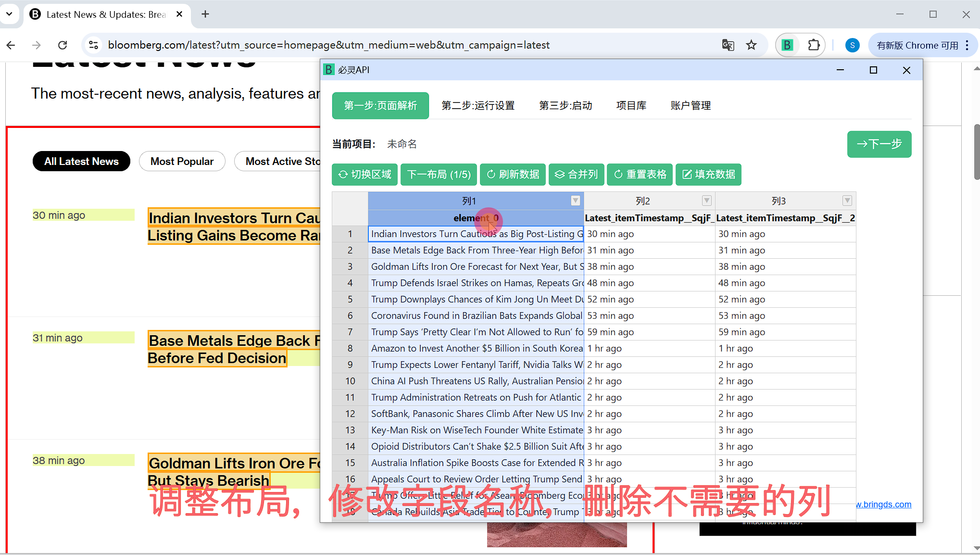Bookmark page with star icon

(x=751, y=45)
